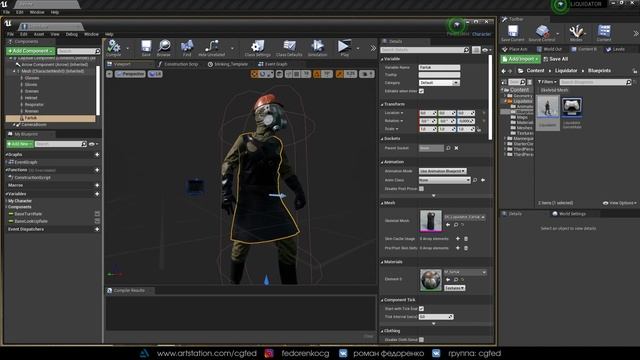Use selected asset arrow for Skeletal Mesh
Viewport: 640px width, 360px height.
pyautogui.click(x=448, y=225)
